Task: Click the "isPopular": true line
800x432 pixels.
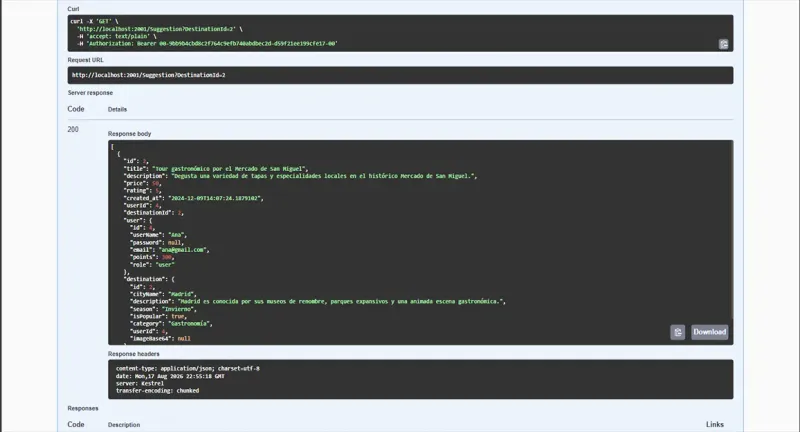Action: [159, 316]
